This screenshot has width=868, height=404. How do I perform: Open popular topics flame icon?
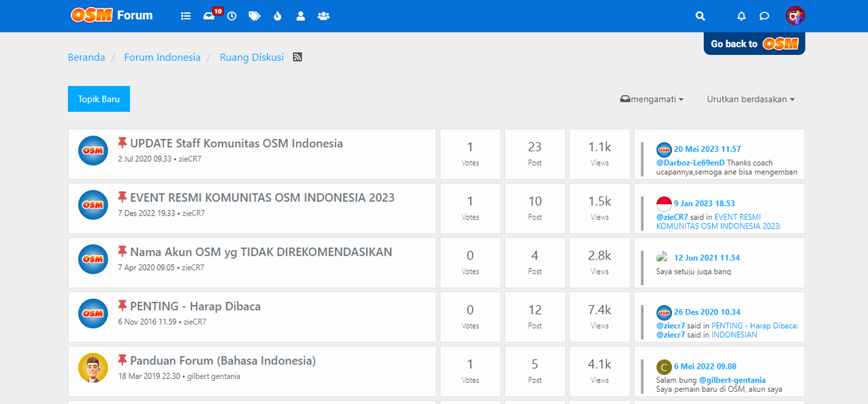pos(277,16)
